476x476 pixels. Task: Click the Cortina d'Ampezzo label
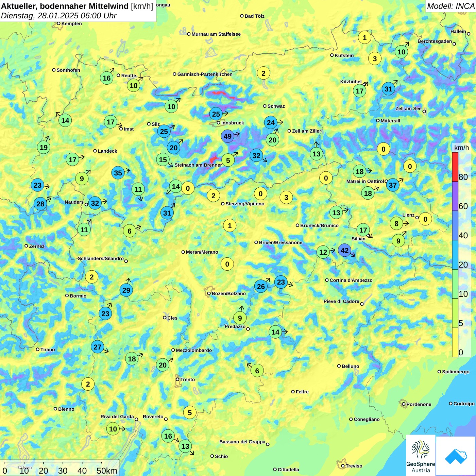tap(351, 280)
